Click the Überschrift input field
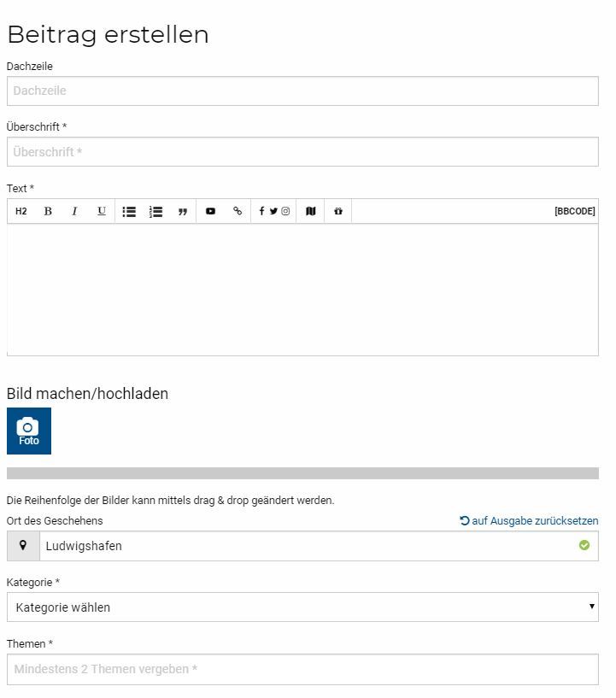The image size is (616, 698). (x=302, y=152)
